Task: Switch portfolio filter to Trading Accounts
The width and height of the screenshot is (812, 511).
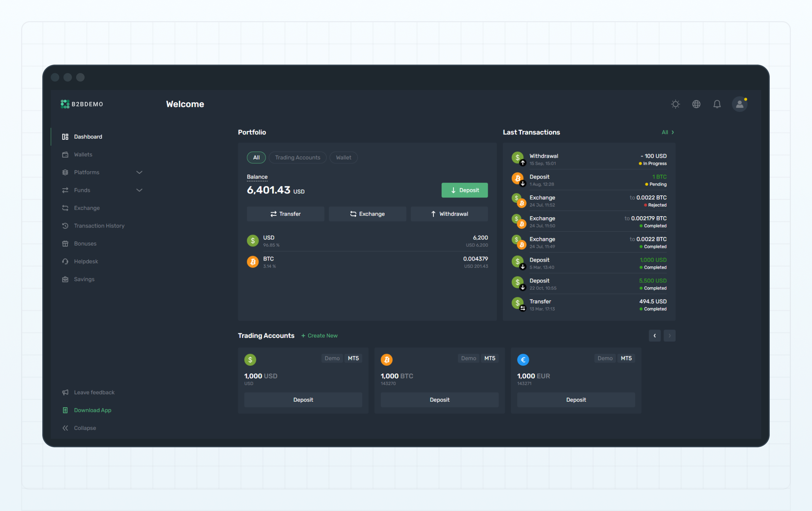Action: coord(297,157)
